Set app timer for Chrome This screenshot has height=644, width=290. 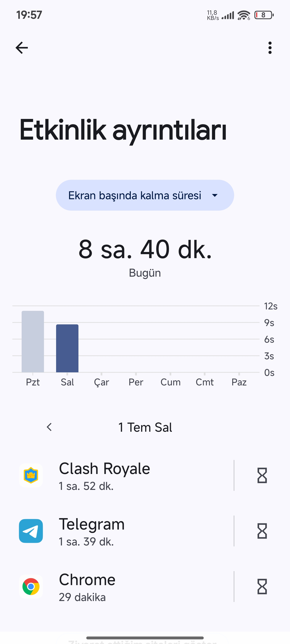point(262,586)
